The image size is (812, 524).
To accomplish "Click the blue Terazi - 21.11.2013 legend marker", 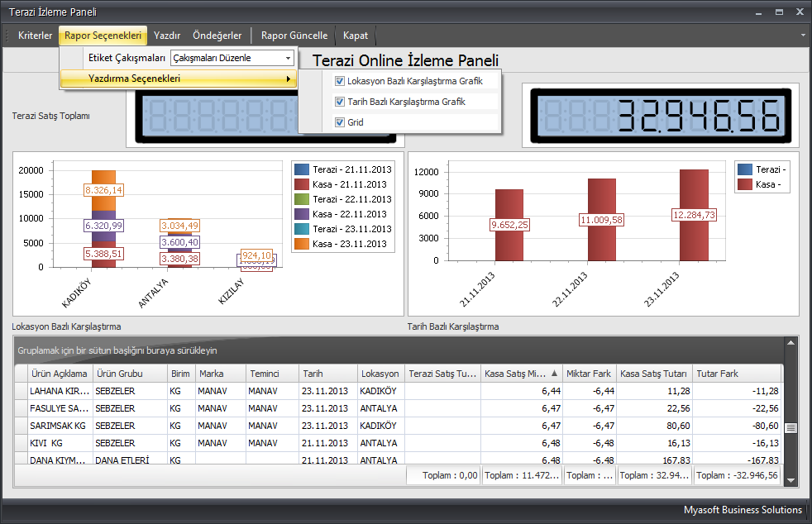I will pyautogui.click(x=302, y=169).
